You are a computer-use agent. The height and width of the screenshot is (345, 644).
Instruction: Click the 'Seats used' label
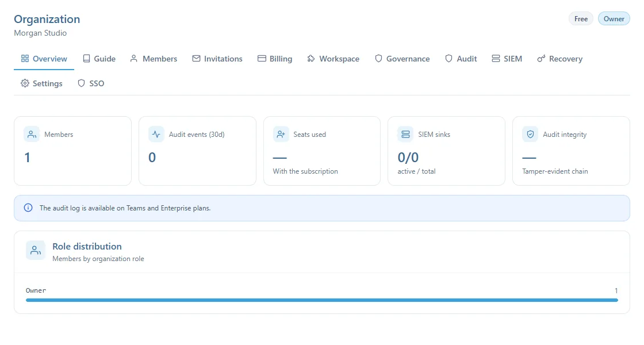pyautogui.click(x=310, y=135)
